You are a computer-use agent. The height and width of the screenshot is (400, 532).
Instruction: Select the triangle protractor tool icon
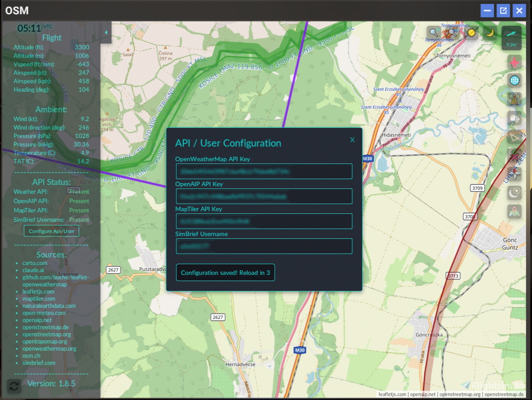514,136
